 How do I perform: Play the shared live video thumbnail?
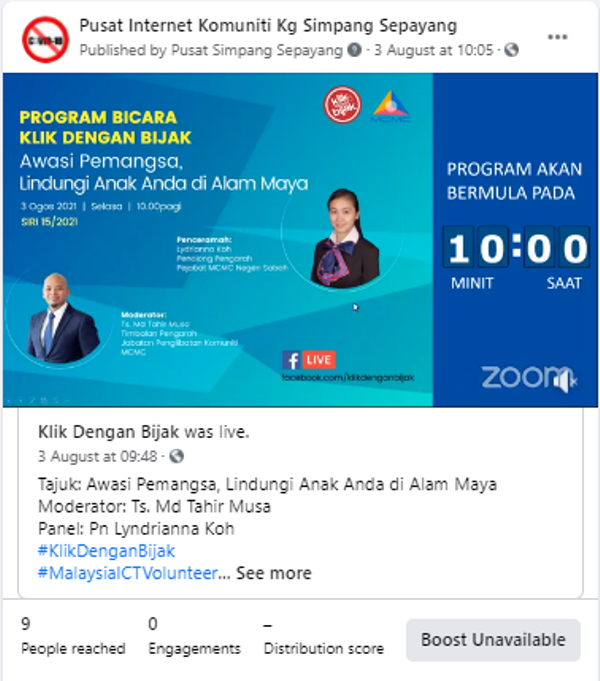pyautogui.click(x=300, y=240)
